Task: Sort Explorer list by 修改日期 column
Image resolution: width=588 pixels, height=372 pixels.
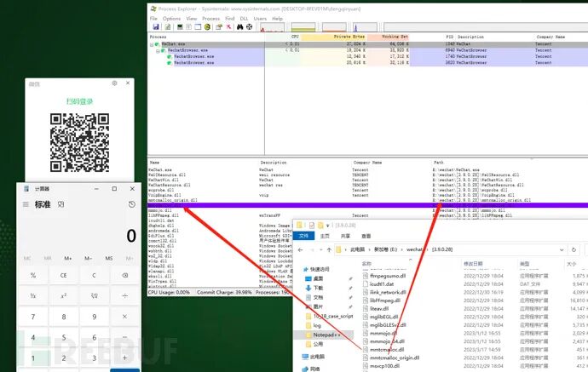Action: 473,264
